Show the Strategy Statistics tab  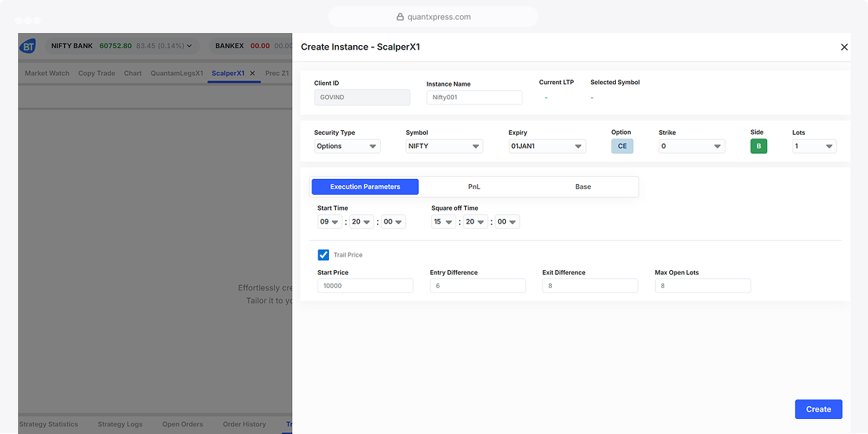click(49, 424)
